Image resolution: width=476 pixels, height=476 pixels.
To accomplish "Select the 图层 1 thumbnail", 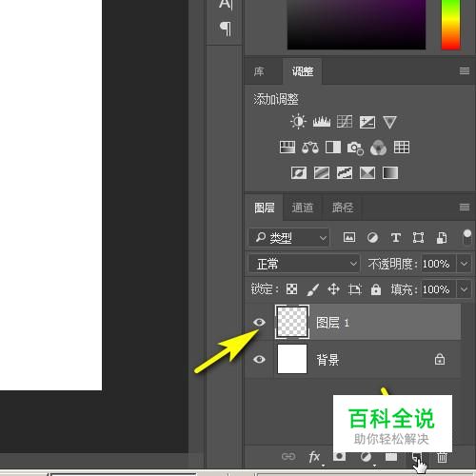I will click(x=292, y=322).
